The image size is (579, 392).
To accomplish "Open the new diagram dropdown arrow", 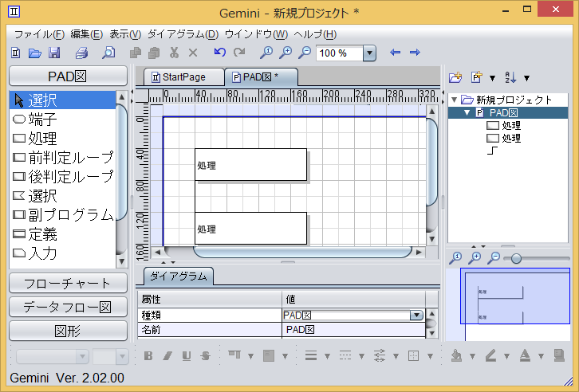I will click(492, 78).
